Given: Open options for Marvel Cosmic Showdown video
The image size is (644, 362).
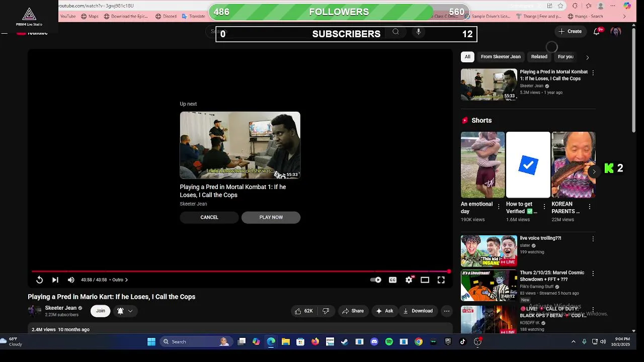Looking at the screenshot, I should coord(593,274).
